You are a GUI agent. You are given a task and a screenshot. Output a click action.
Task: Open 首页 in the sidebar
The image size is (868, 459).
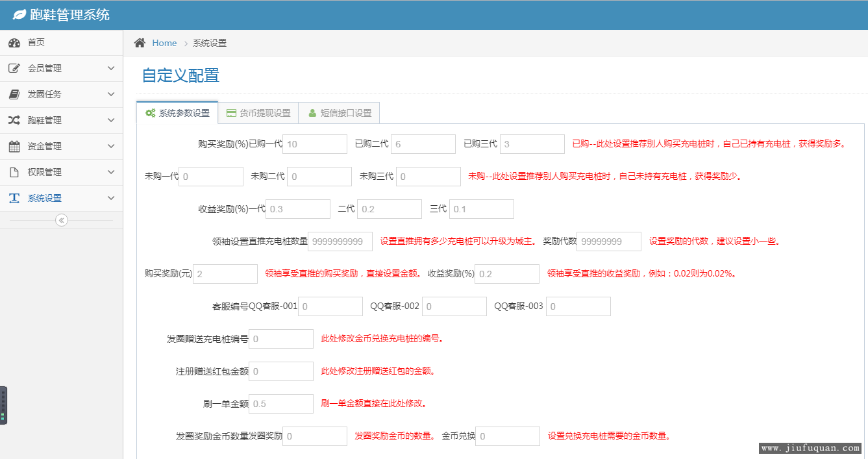[61, 43]
